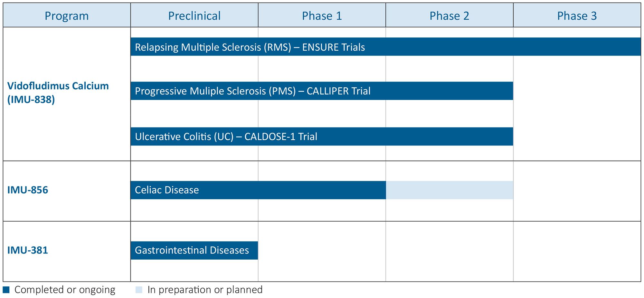Select the Progressive Multiple Sclerosis CALLIPER Trial bar
Screen dimensions: 644x298
pyautogui.click(x=322, y=91)
